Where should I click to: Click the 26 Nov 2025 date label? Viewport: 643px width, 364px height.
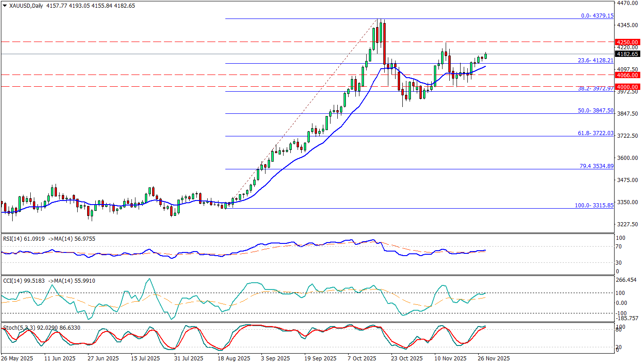point(494,358)
